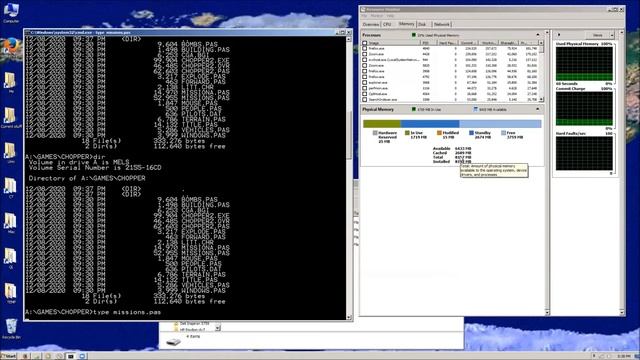Tick the checkbox for CptHost.exe
Screen dimensions: 640x360
[x=364, y=94]
